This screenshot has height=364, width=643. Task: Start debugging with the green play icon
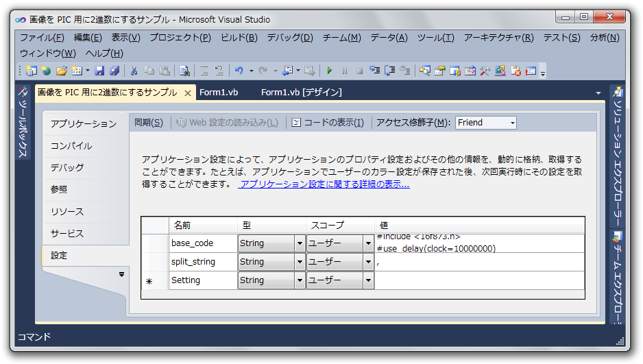[329, 71]
